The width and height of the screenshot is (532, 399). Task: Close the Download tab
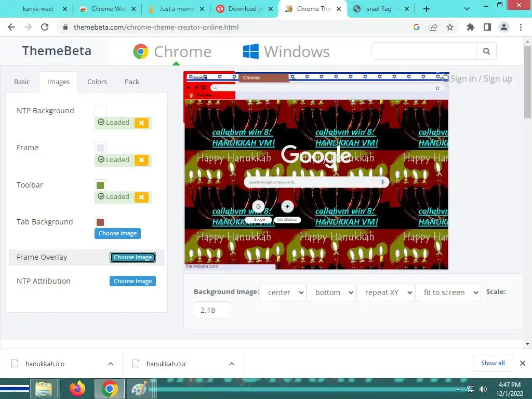click(270, 9)
